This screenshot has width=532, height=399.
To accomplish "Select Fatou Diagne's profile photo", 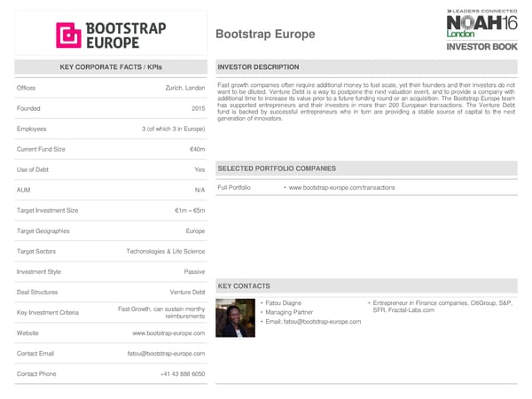I will click(235, 317).
